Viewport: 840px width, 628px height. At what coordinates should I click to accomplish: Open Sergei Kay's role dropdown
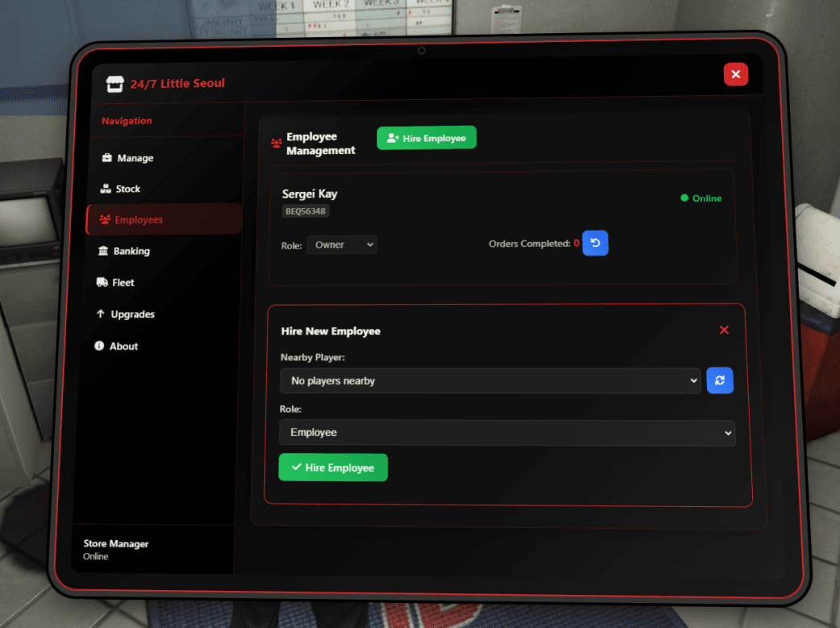[341, 245]
